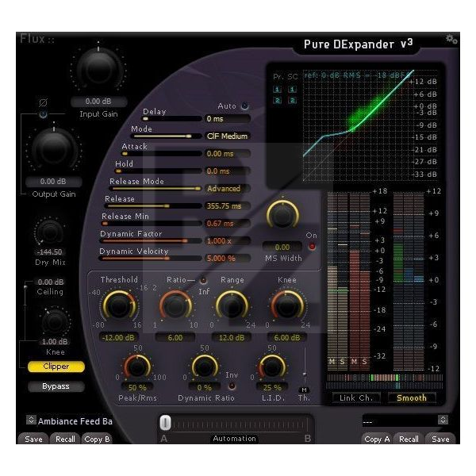Click the 355.75 ms release value
The height and width of the screenshot is (476, 476).
click(x=227, y=205)
